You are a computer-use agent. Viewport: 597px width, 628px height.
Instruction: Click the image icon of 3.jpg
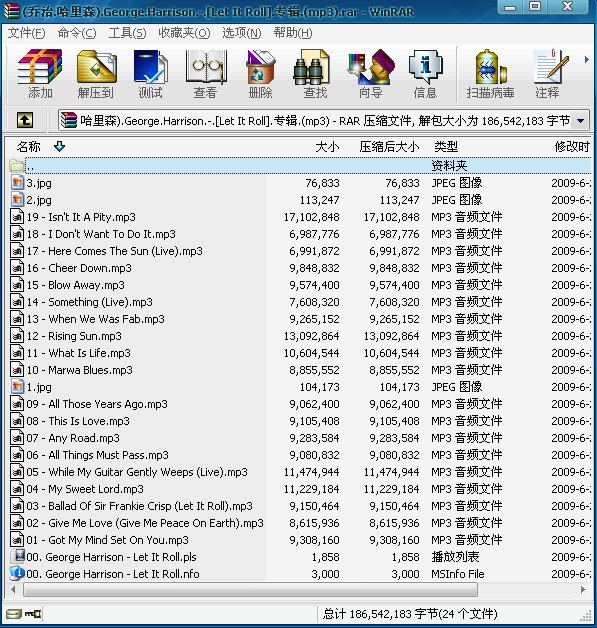[17, 183]
